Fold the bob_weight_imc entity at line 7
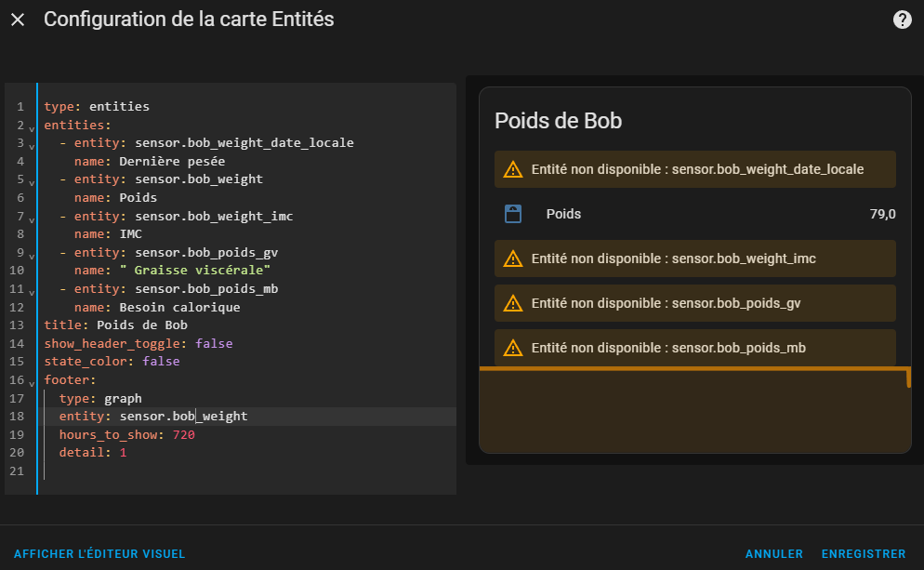This screenshot has width=924, height=570. click(32, 219)
